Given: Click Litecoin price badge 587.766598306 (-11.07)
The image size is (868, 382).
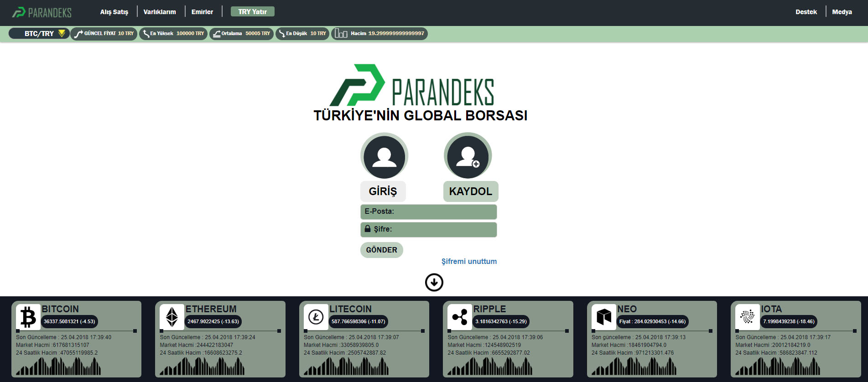Looking at the screenshot, I should pyautogui.click(x=359, y=321).
